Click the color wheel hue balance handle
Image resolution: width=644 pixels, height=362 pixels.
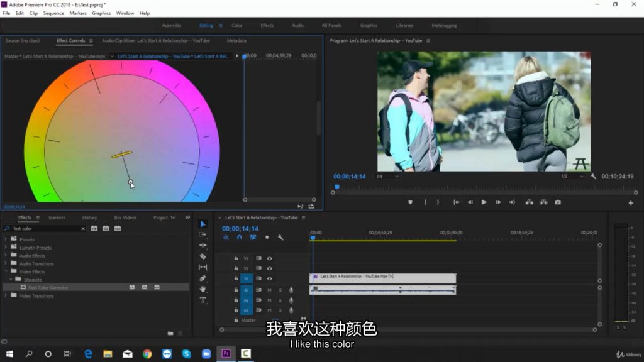pos(130,182)
